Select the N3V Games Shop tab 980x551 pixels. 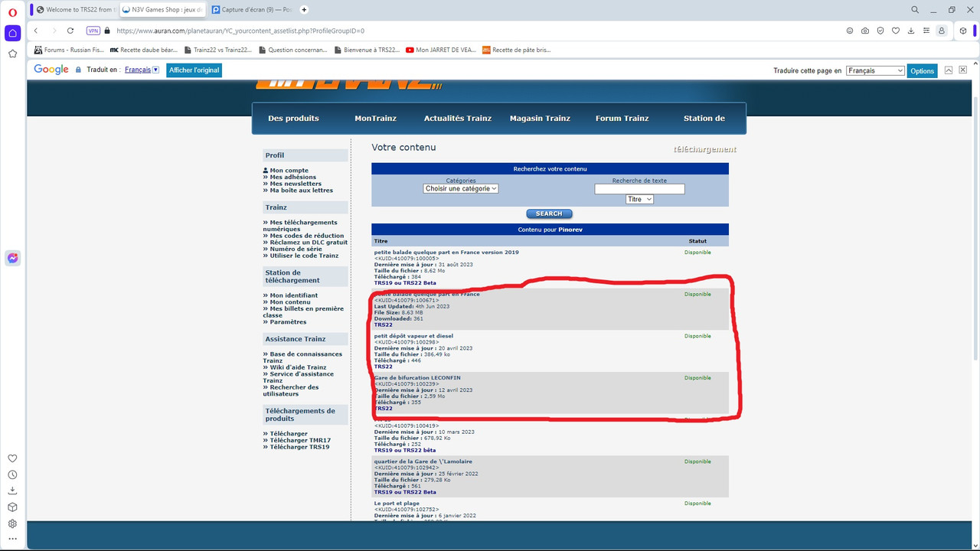tap(162, 10)
